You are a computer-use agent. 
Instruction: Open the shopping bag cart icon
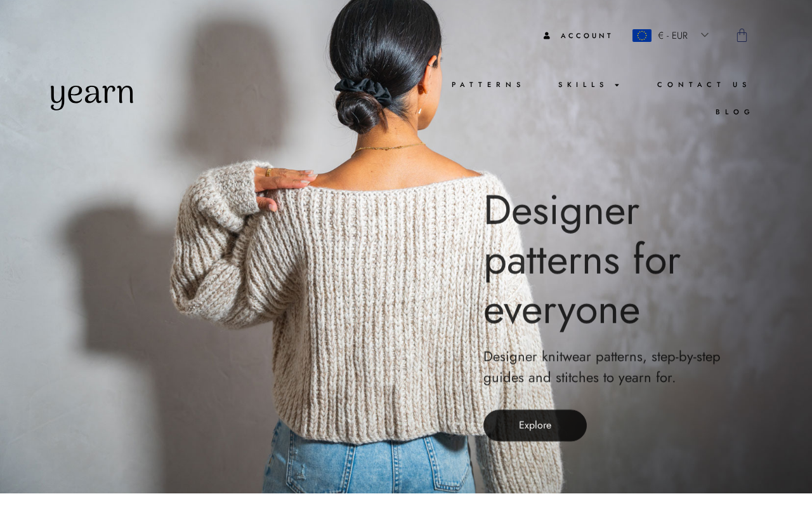click(742, 35)
